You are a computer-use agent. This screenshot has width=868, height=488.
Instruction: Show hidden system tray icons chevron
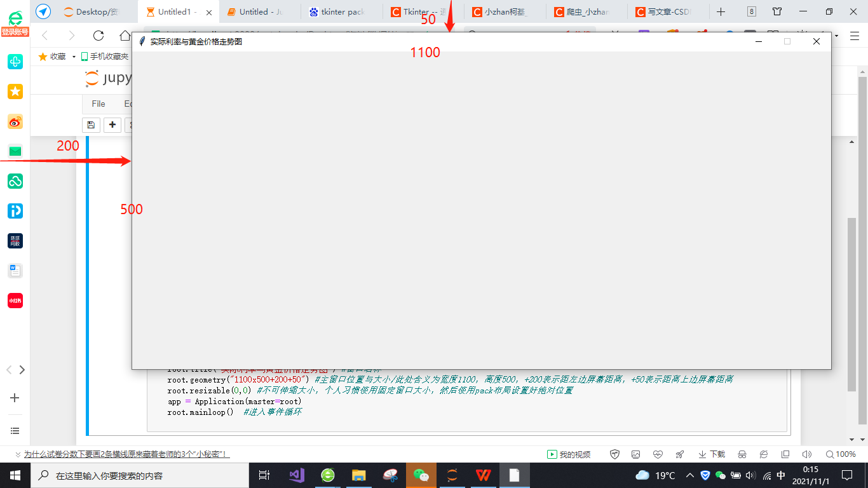pos(690,475)
